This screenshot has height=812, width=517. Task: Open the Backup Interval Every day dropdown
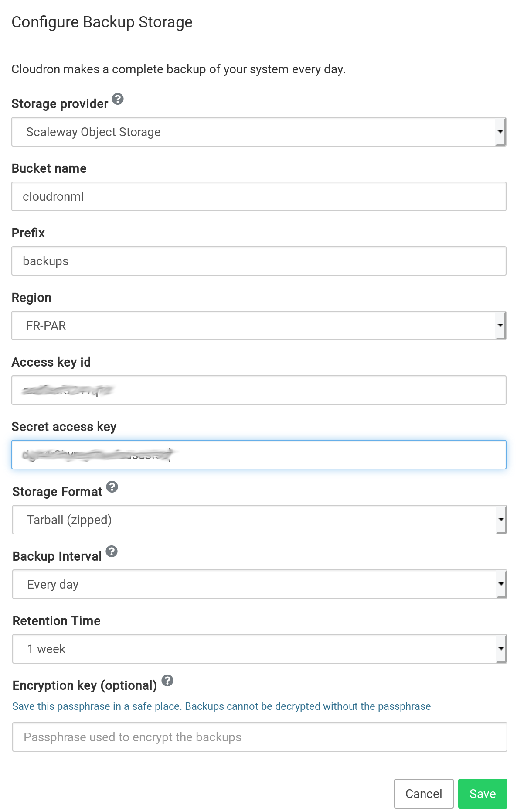(x=259, y=584)
